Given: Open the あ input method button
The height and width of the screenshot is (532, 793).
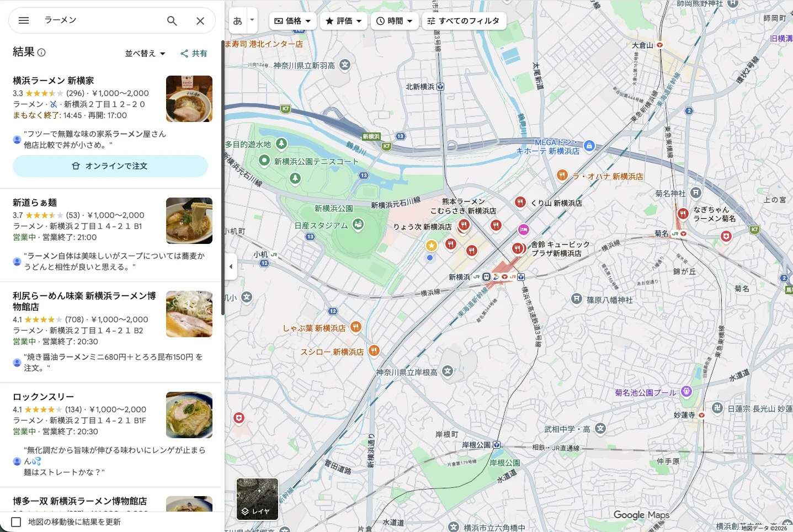Looking at the screenshot, I should coord(238,21).
